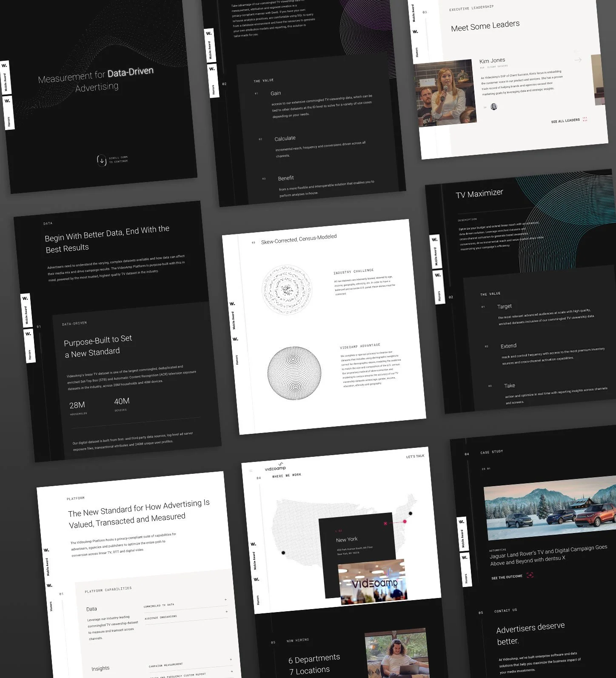Click the red dots icon after See All Leaders
616x678 pixels.
click(x=585, y=120)
